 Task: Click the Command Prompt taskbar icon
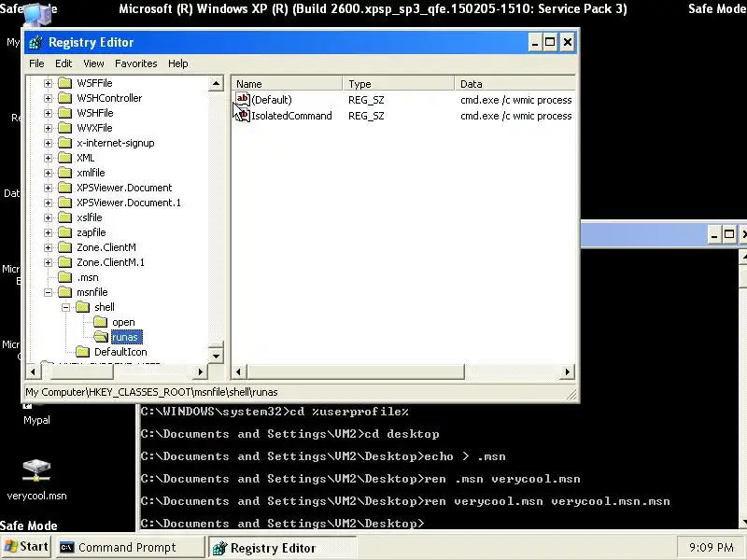pos(66,548)
